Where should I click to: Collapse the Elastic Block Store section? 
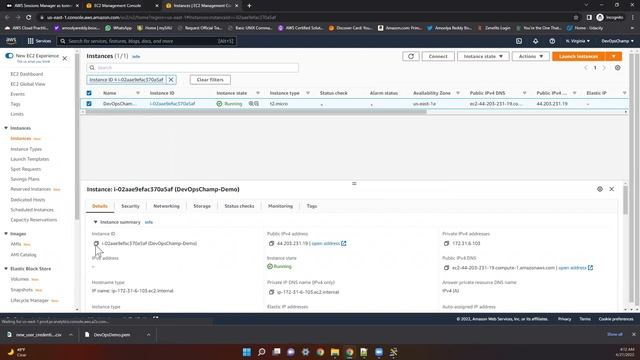pos(6,269)
